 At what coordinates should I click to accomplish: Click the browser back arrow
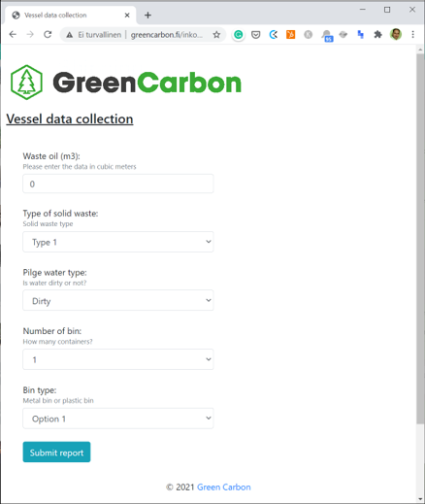click(13, 34)
